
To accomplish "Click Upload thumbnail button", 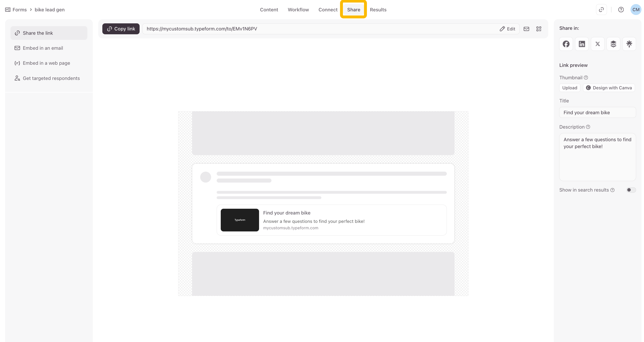I will [569, 88].
